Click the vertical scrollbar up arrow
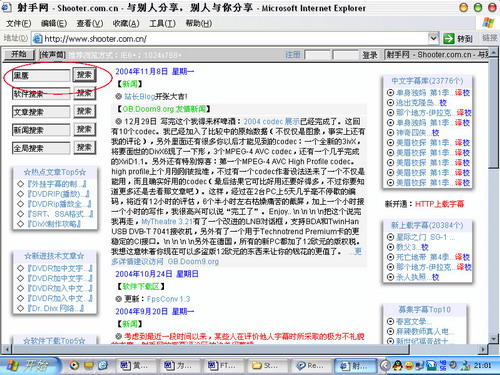Screen dimensions: 500x375 click(494, 53)
